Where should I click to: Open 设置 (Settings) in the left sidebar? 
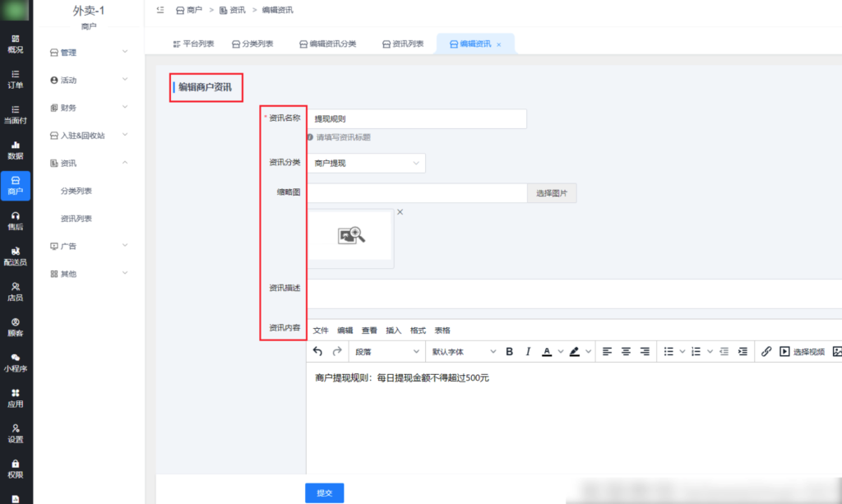pyautogui.click(x=16, y=435)
